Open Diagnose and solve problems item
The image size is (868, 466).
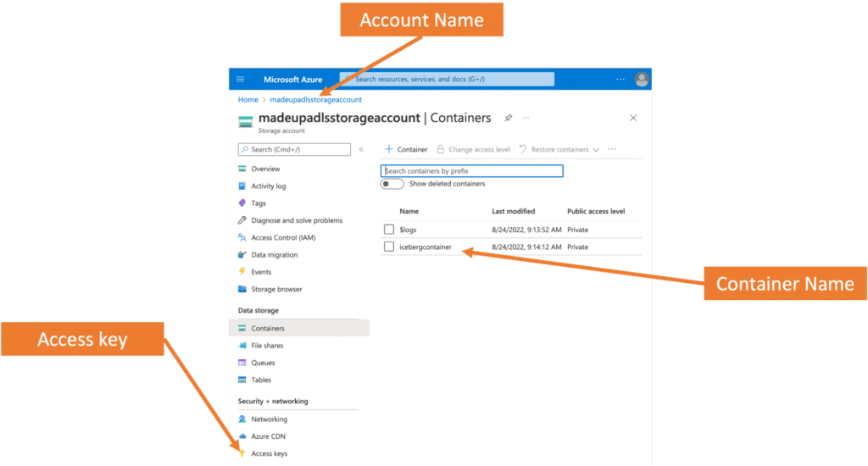[297, 220]
